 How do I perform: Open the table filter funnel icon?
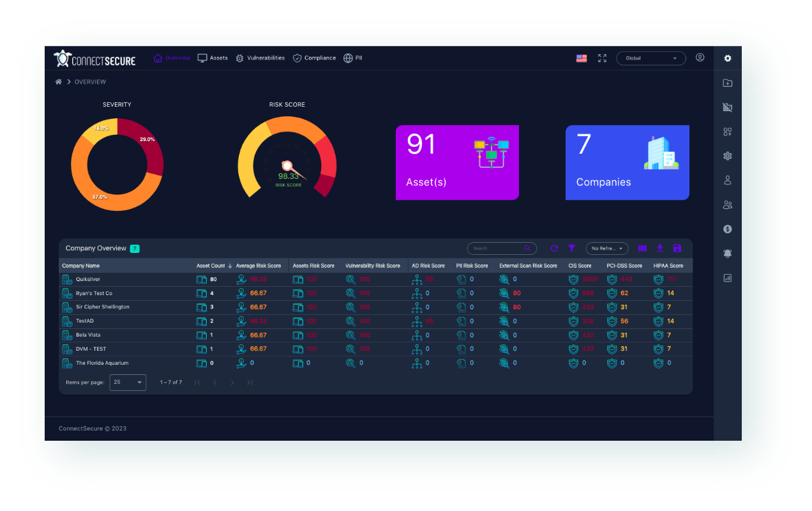572,248
